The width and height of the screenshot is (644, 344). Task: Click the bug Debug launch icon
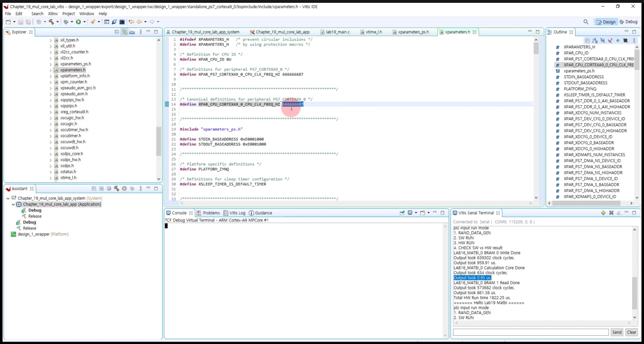[66, 22]
